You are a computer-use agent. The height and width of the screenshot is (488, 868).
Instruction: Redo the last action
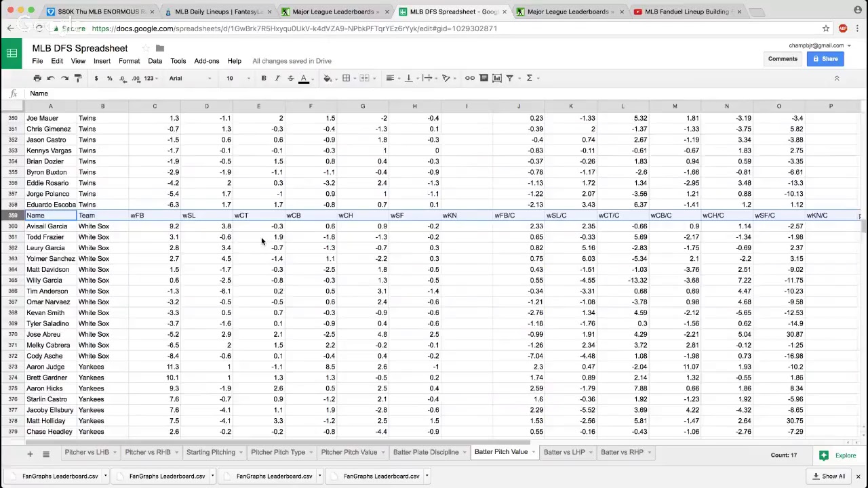(x=64, y=78)
